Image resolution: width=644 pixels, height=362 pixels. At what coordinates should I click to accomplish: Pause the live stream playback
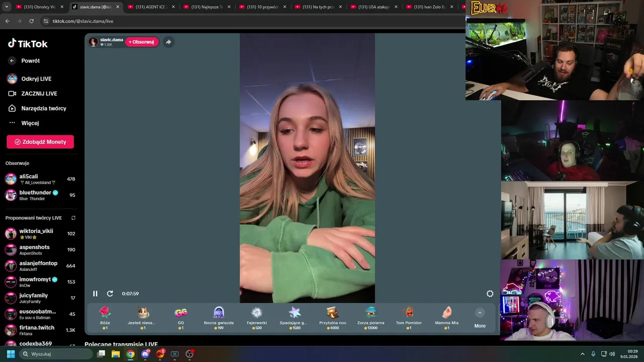click(95, 294)
